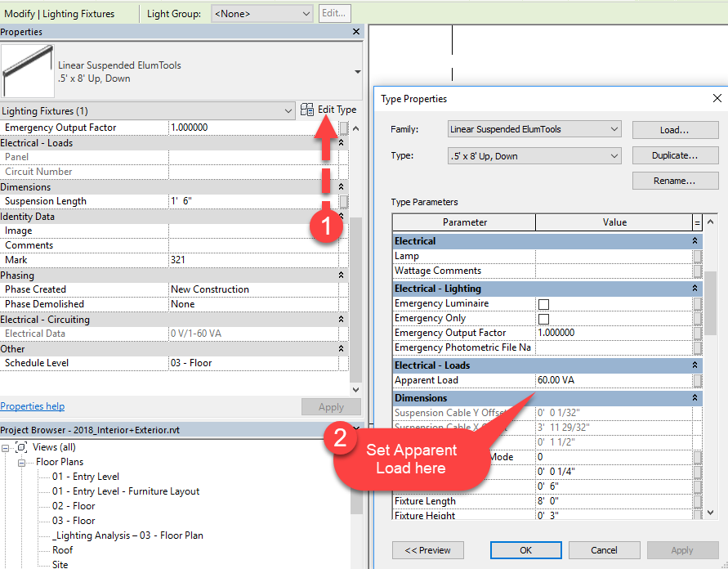This screenshot has height=569, width=728.
Task: Click the small button beside Suspension Length
Action: [x=343, y=201]
